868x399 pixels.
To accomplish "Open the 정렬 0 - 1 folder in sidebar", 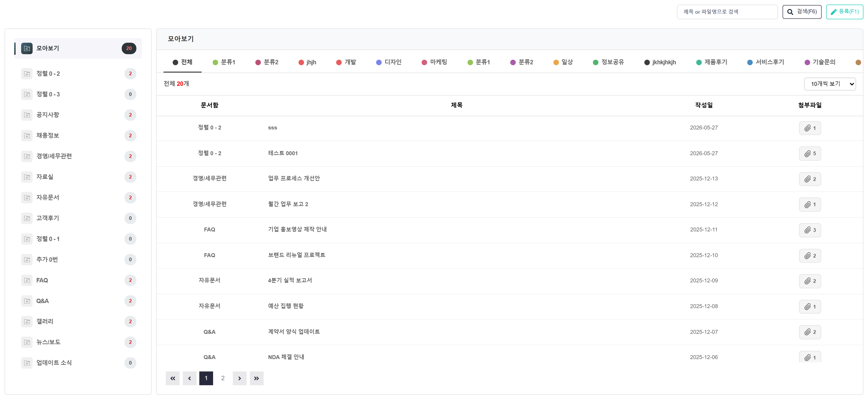I will (78, 239).
